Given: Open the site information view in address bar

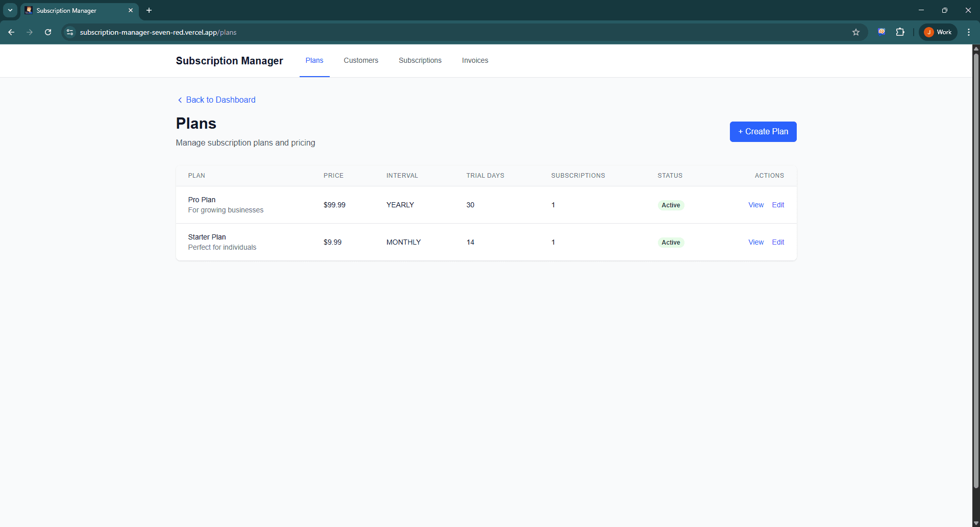Looking at the screenshot, I should click(69, 32).
